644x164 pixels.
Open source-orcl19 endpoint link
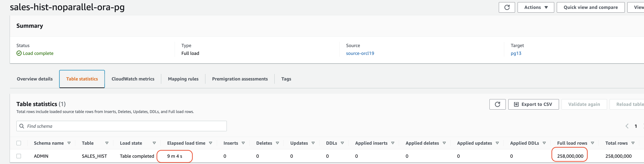360,53
